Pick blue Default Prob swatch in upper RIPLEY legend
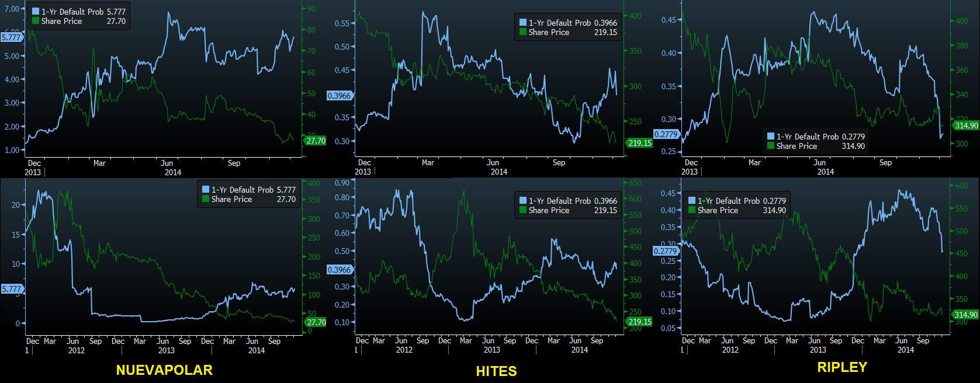Viewport: 980px width, 383px height. (x=771, y=137)
